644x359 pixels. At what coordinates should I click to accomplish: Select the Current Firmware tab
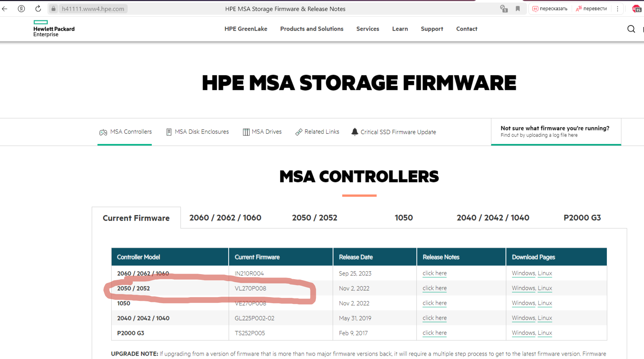pyautogui.click(x=136, y=218)
